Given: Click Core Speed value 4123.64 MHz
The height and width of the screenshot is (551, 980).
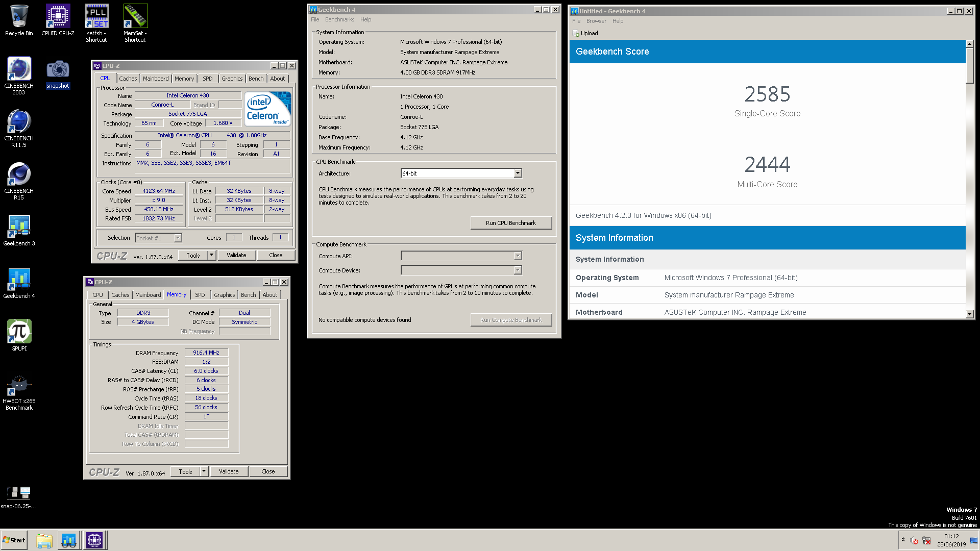Looking at the screenshot, I should pyautogui.click(x=159, y=191).
